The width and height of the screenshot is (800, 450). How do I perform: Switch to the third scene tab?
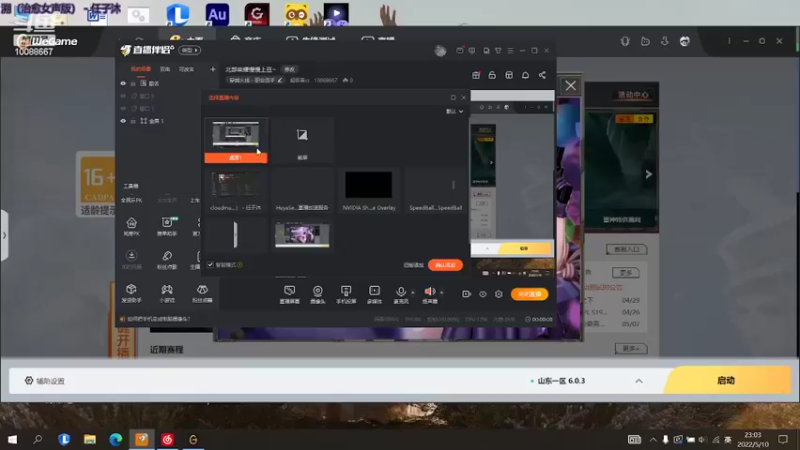coord(186,69)
